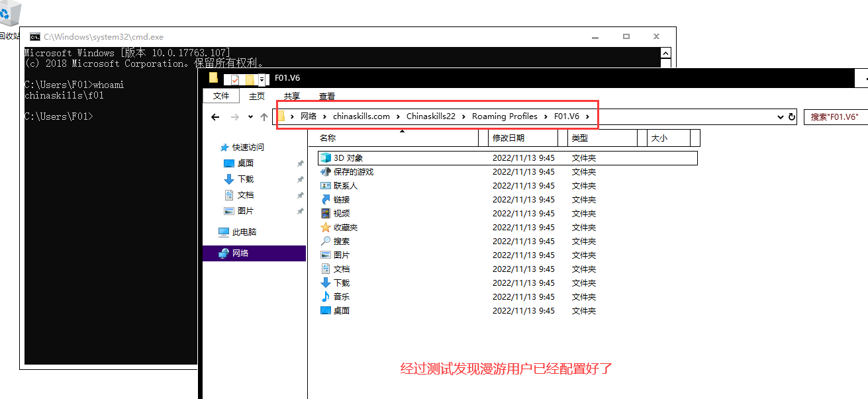This screenshot has width=868, height=399.
Task: Click F01.V6 in the address breadcrumb
Action: 567,116
